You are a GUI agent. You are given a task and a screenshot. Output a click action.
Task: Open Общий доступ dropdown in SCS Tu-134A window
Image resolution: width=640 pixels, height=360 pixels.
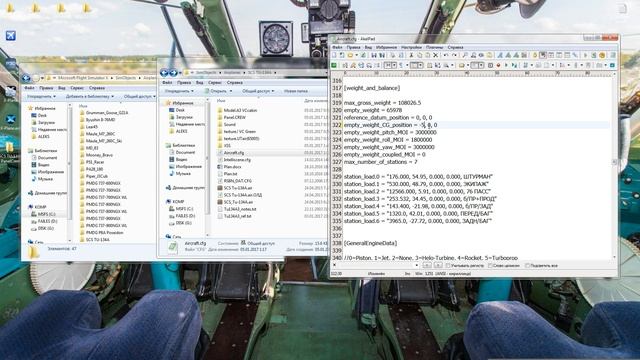pyautogui.click(x=258, y=91)
